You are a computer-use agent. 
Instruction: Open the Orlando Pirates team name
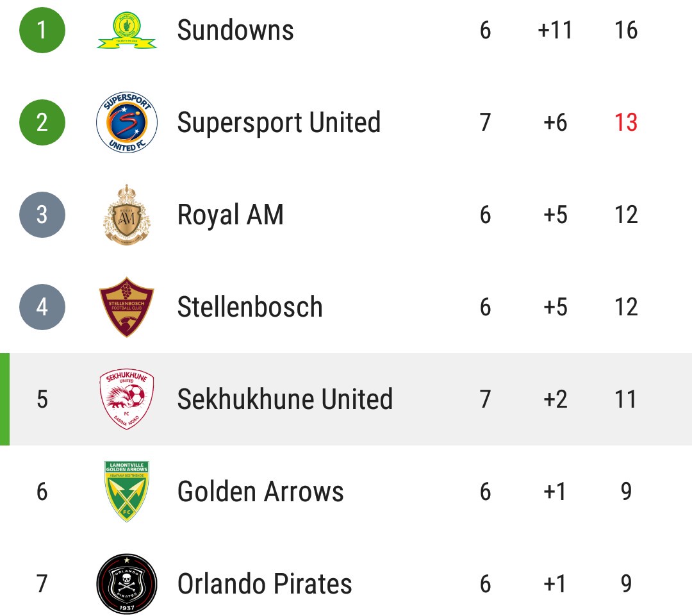[265, 584]
